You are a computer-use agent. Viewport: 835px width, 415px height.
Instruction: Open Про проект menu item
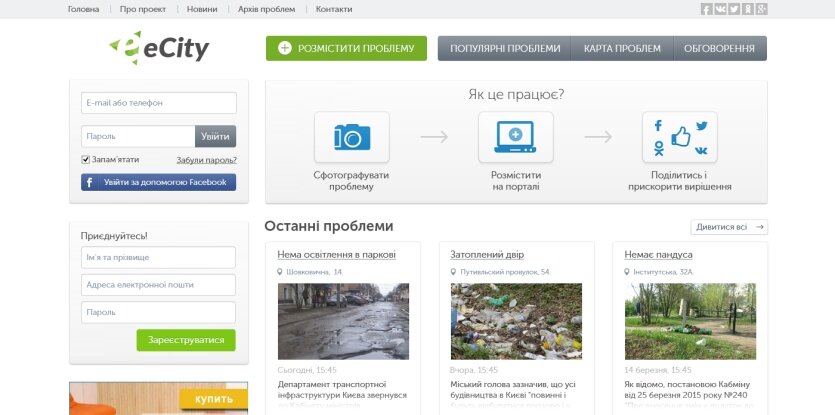coord(143,9)
